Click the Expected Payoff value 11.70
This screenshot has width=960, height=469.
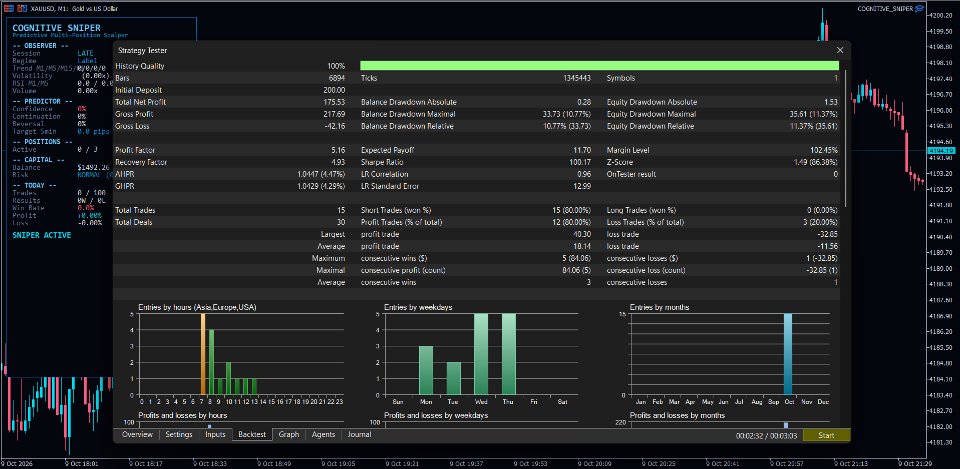(582, 150)
